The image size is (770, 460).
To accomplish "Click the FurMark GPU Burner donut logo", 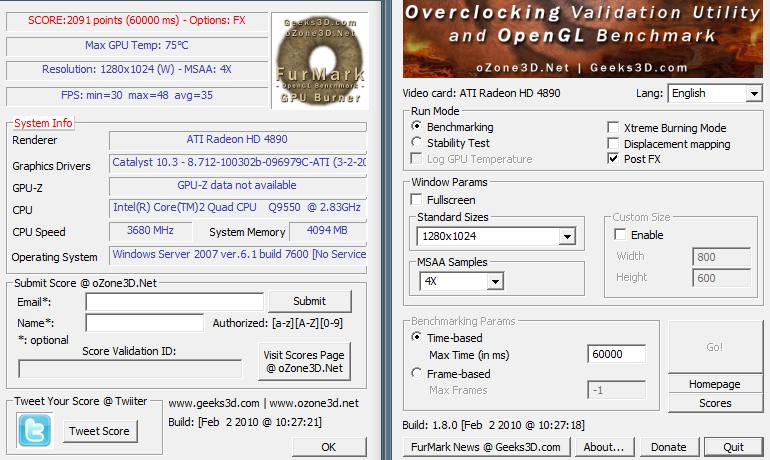I will click(320, 60).
